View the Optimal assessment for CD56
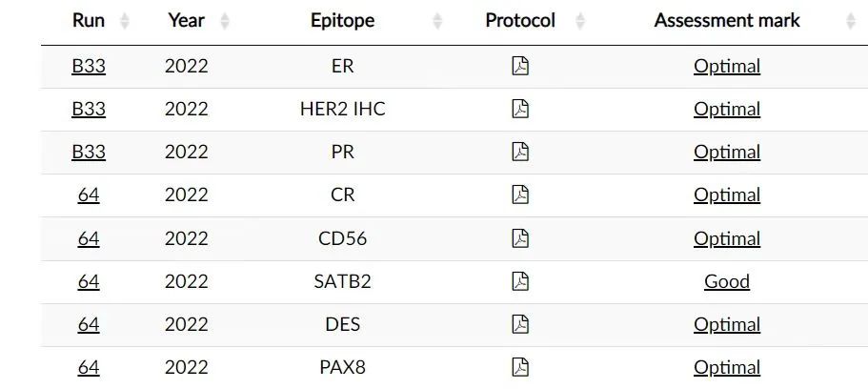The image size is (868, 389). [727, 237]
